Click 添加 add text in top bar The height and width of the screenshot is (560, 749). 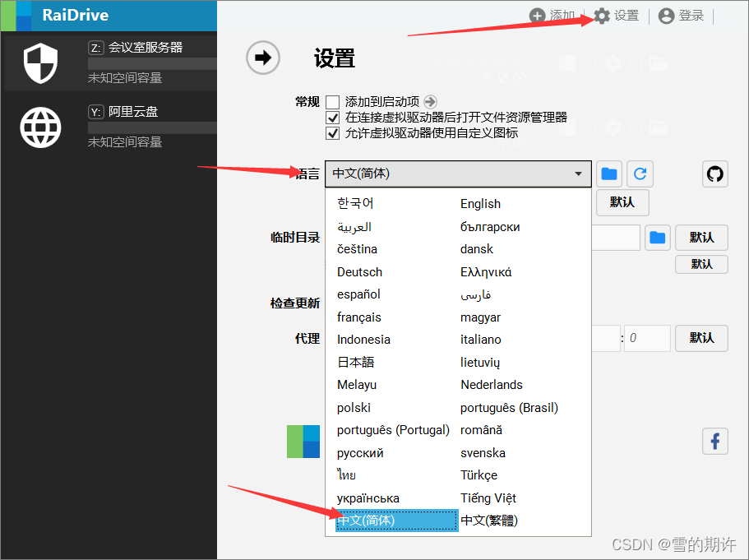(x=562, y=16)
